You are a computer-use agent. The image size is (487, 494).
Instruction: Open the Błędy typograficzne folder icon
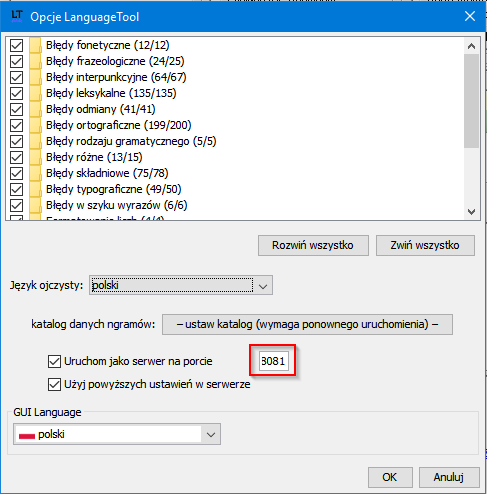point(35,189)
